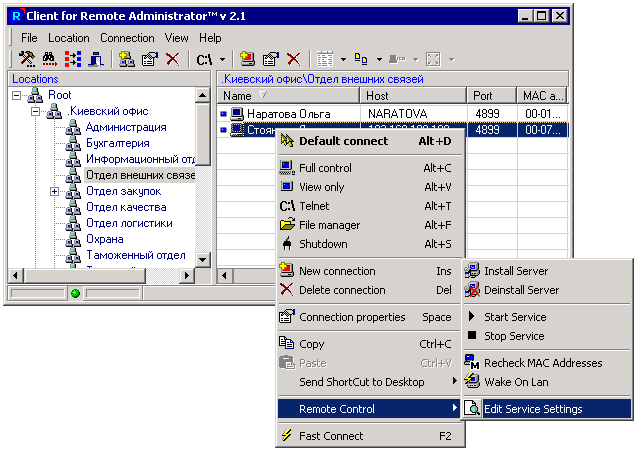Choose Copy from context menu
Screen dimensions: 638x451
tap(370, 344)
